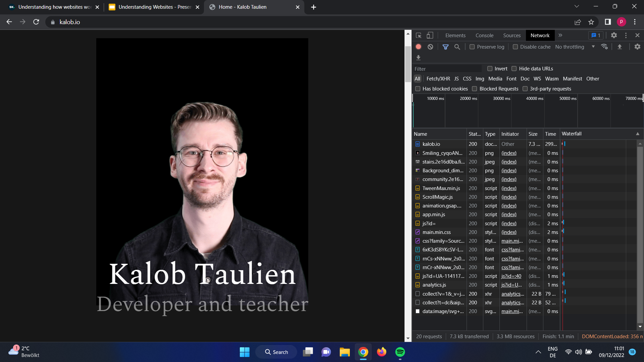Filter requests by CSS type
The height and width of the screenshot is (362, 644).
[x=467, y=79]
